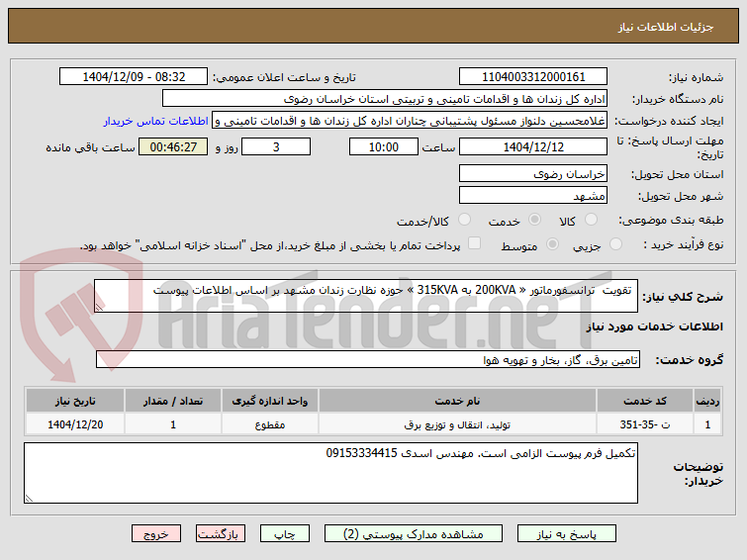
Task: Click the resize handle of description box
Action: pyautogui.click(x=99, y=308)
